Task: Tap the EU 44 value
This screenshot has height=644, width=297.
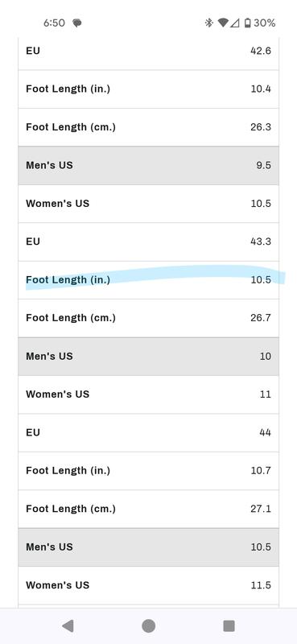Action: click(265, 432)
